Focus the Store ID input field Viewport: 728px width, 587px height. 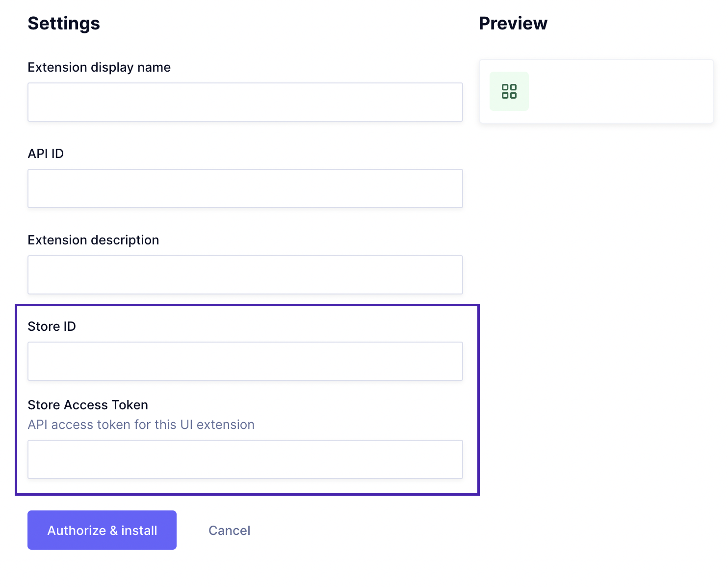click(x=245, y=361)
